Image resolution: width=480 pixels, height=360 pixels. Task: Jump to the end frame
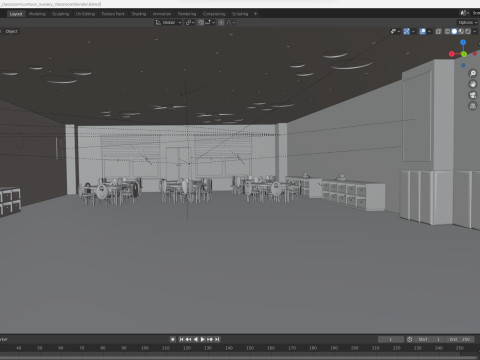click(x=217, y=339)
